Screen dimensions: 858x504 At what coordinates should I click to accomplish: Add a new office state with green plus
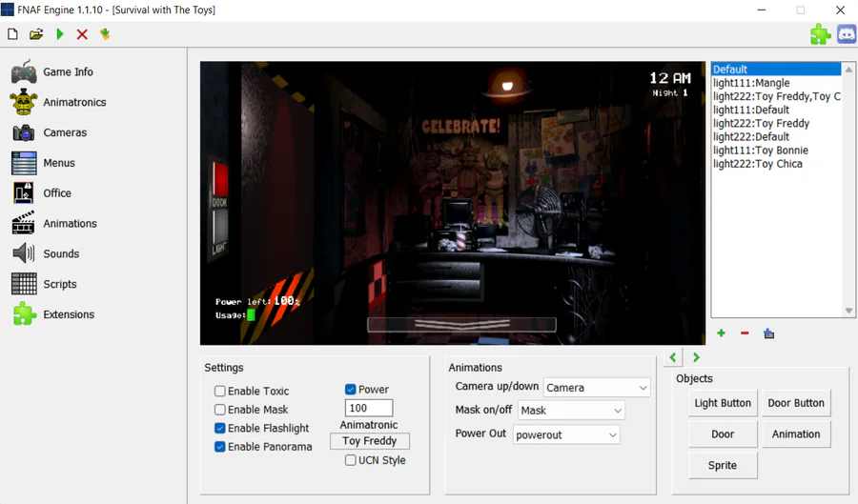pyautogui.click(x=721, y=333)
